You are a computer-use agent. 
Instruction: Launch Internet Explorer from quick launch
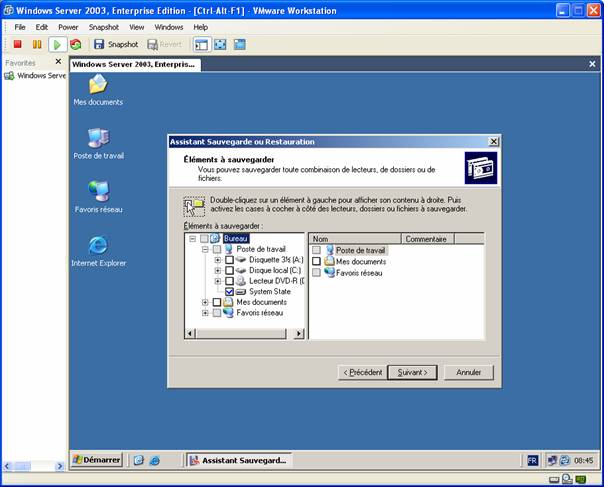tap(155, 460)
